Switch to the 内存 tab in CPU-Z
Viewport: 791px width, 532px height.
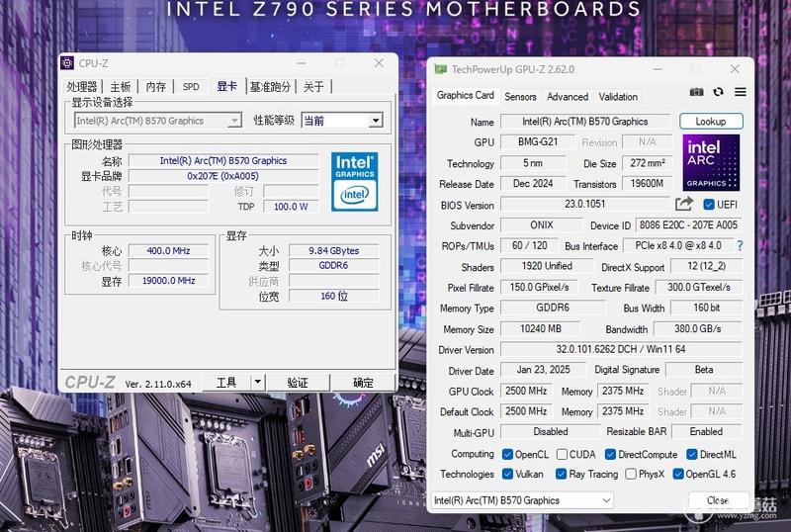click(x=156, y=87)
